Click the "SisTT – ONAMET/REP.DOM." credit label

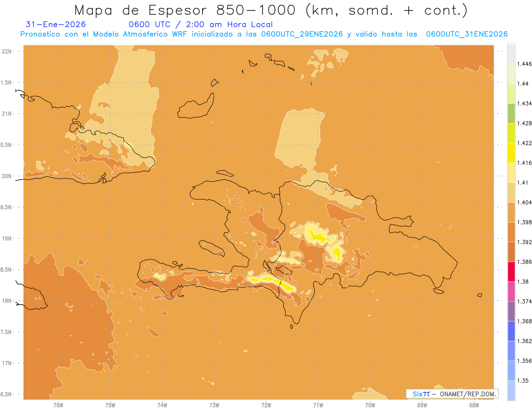pyautogui.click(x=452, y=394)
